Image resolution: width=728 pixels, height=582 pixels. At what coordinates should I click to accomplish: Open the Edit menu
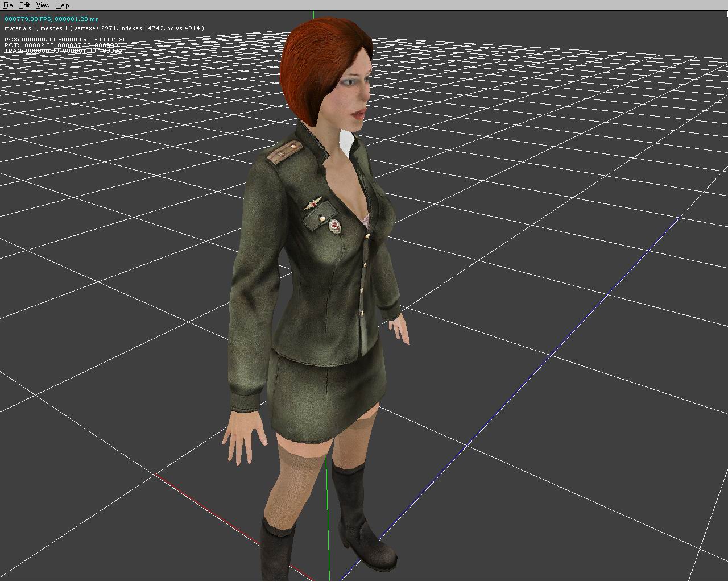[24, 5]
